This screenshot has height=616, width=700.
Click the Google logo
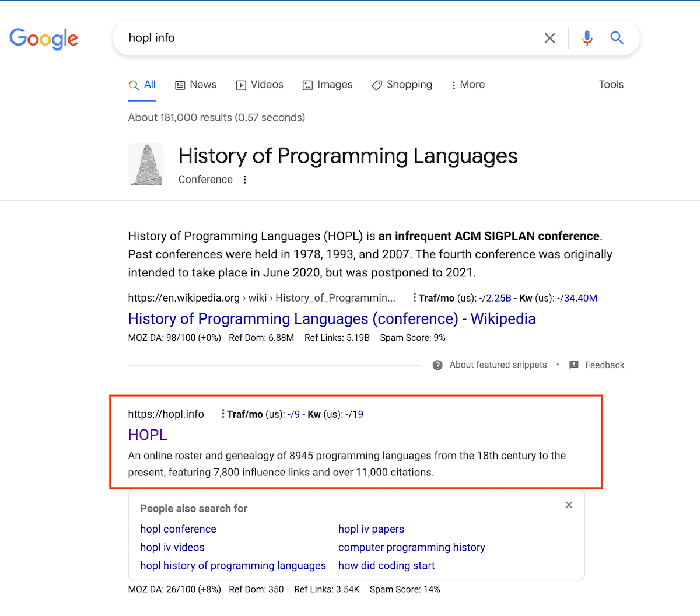(x=44, y=38)
